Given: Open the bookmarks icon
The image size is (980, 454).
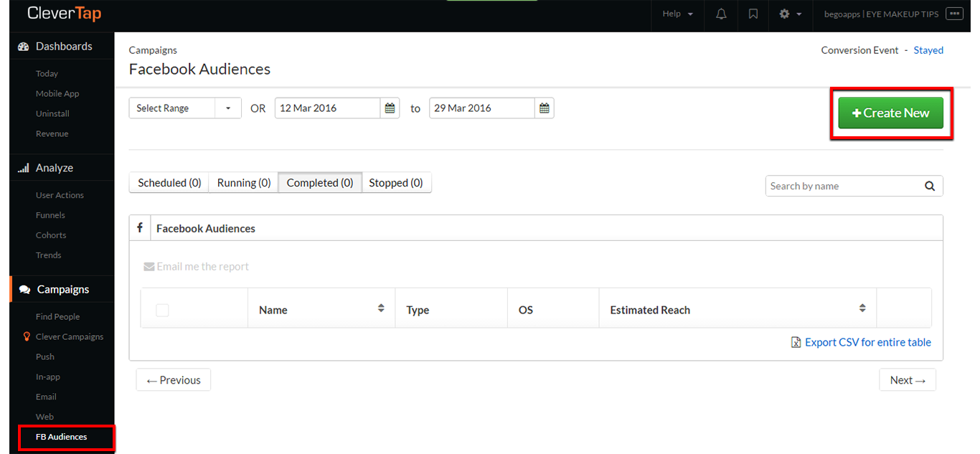Looking at the screenshot, I should pyautogui.click(x=753, y=14).
